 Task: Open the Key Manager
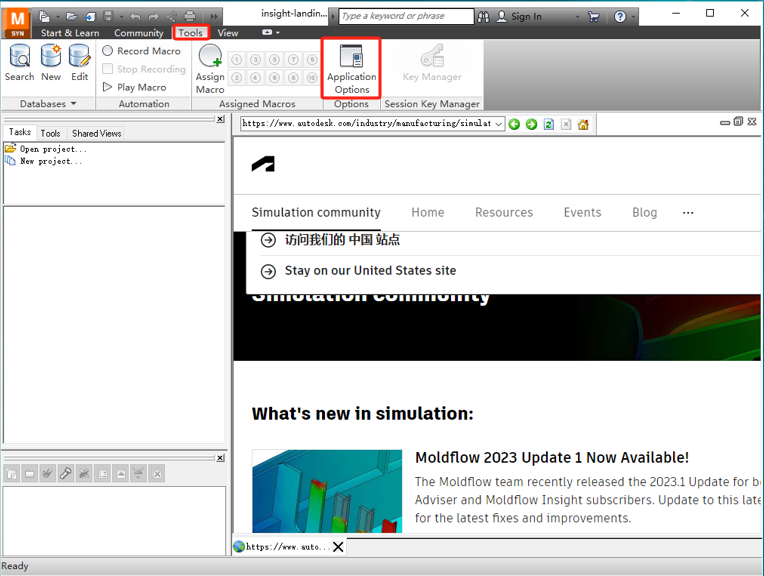(432, 62)
